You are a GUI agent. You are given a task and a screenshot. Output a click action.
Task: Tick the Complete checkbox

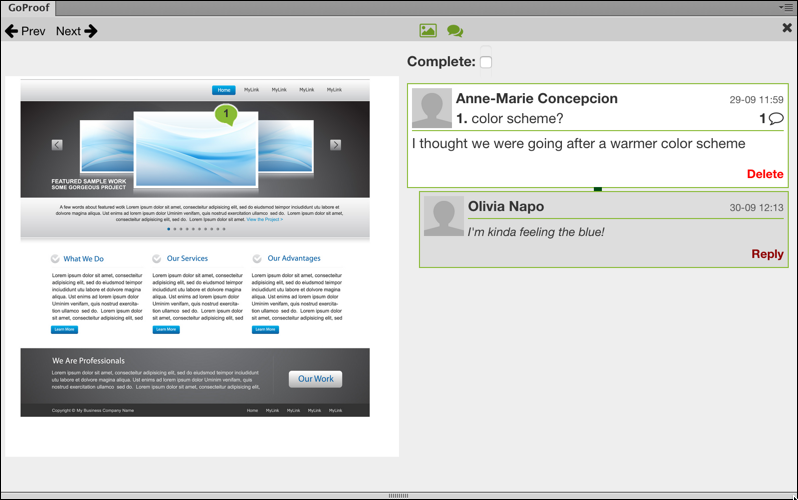486,62
